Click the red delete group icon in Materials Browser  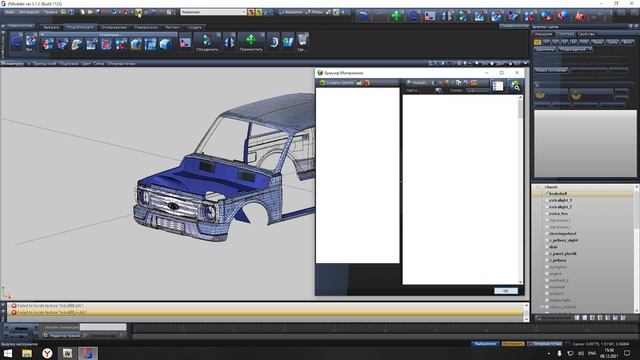(367, 83)
